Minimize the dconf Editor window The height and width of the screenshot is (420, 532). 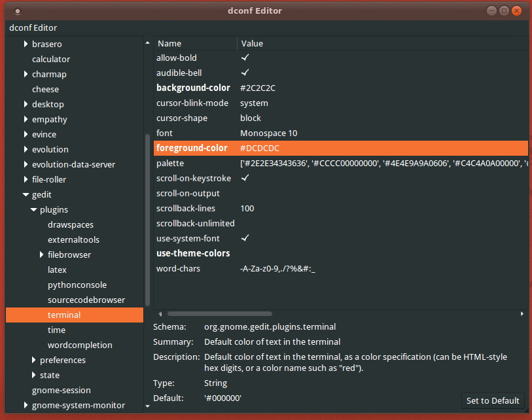pyautogui.click(x=491, y=11)
